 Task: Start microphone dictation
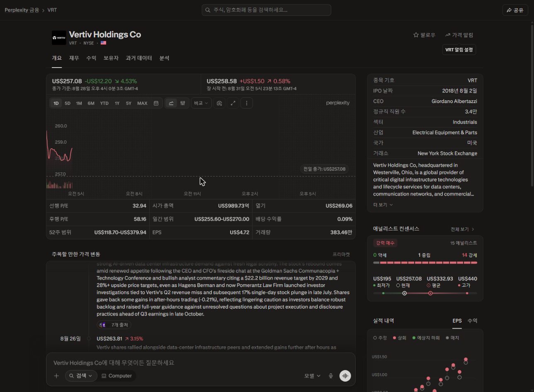point(331,376)
